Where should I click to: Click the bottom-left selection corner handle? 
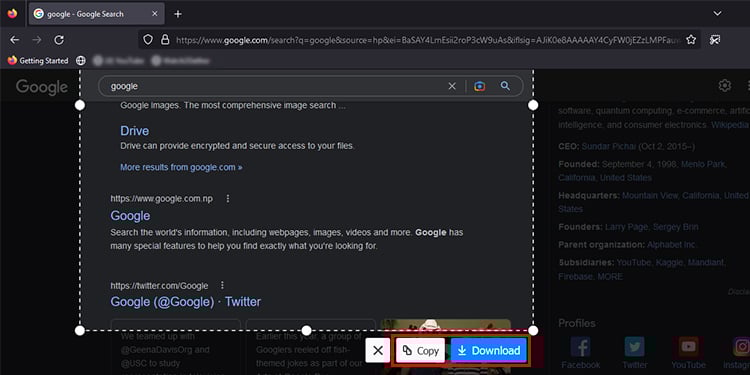tap(80, 331)
